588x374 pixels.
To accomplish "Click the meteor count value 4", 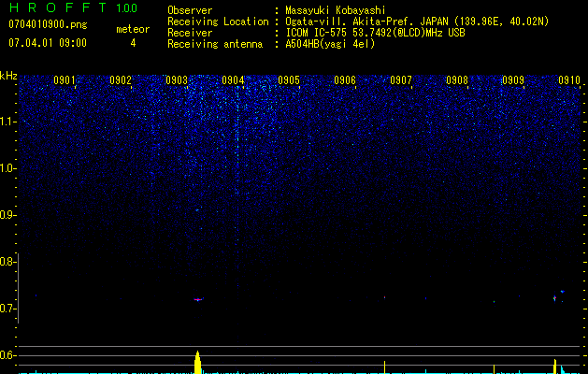I will [133, 43].
